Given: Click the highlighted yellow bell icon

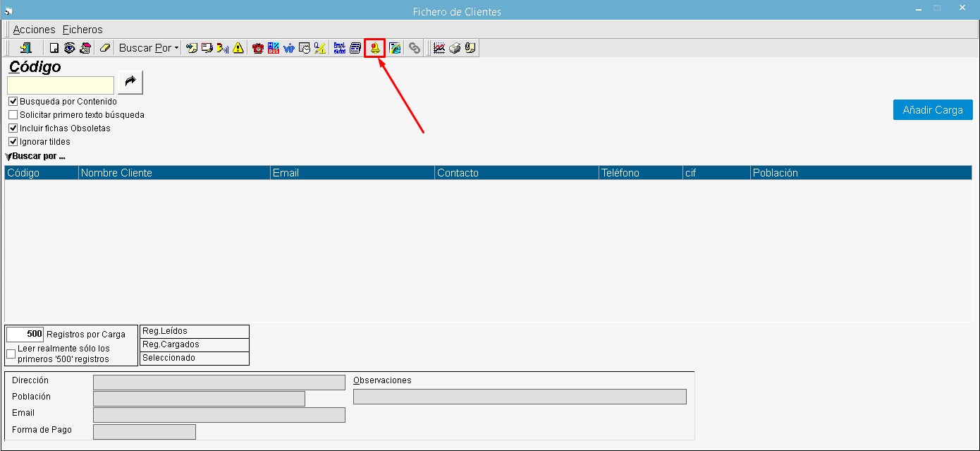Looking at the screenshot, I should 375,48.
